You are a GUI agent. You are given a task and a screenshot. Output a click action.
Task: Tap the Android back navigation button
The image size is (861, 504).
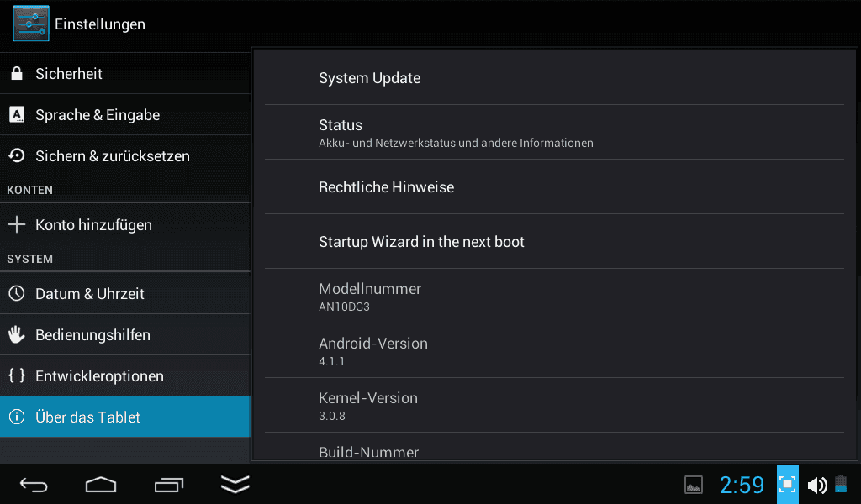tap(34, 485)
